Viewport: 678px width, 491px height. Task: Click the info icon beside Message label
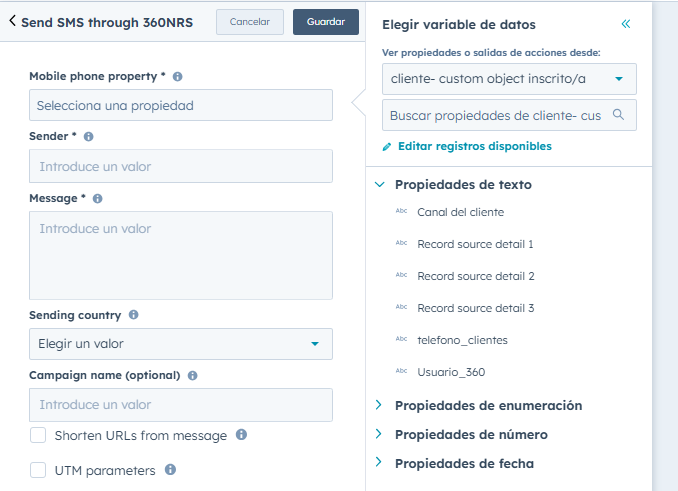pyautogui.click(x=97, y=198)
